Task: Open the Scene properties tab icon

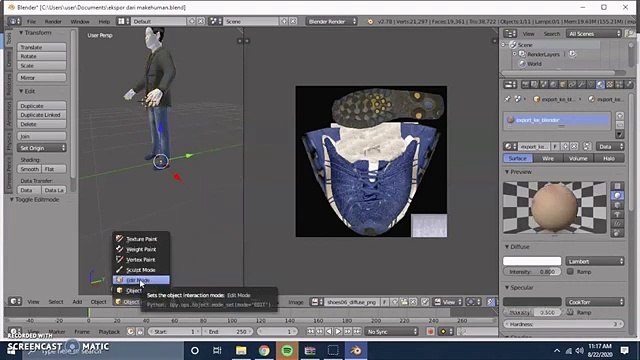Action: pyautogui.click(x=544, y=84)
